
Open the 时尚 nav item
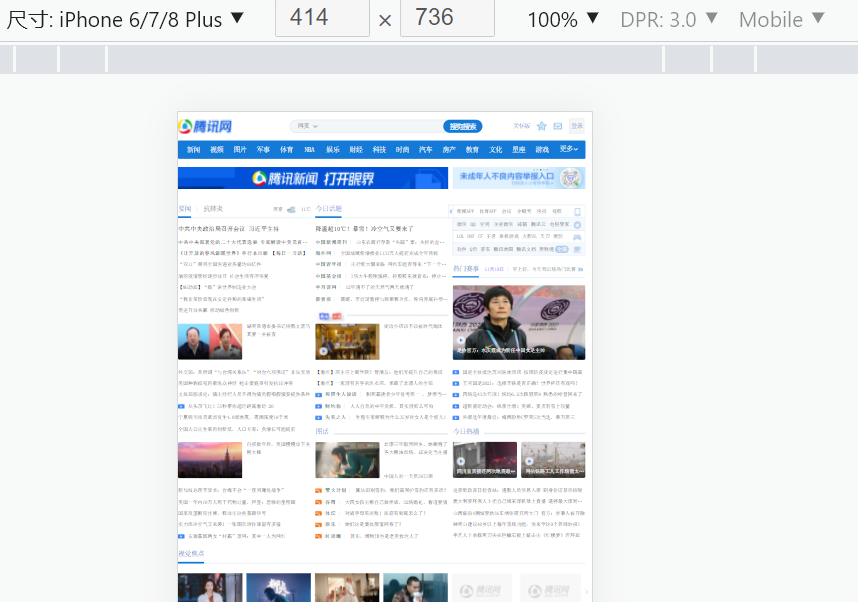402,149
